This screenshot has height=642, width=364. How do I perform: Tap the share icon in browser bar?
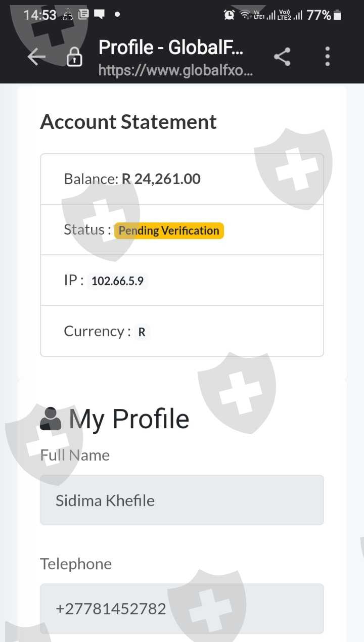(282, 57)
